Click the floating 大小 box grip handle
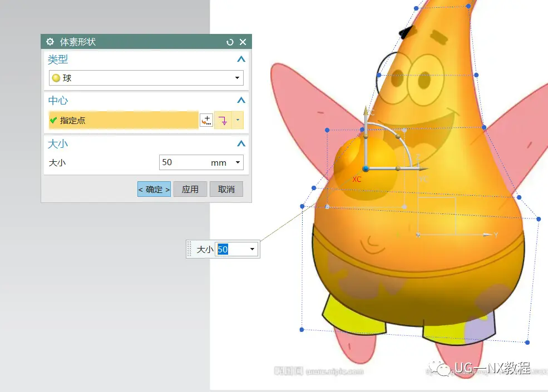Image resolution: width=548 pixels, height=392 pixels. [x=189, y=249]
